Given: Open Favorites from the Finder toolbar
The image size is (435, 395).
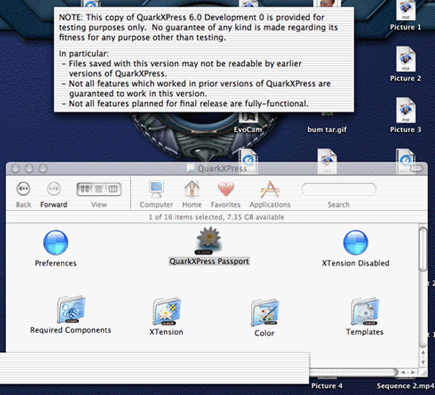Looking at the screenshot, I should pyautogui.click(x=226, y=194).
